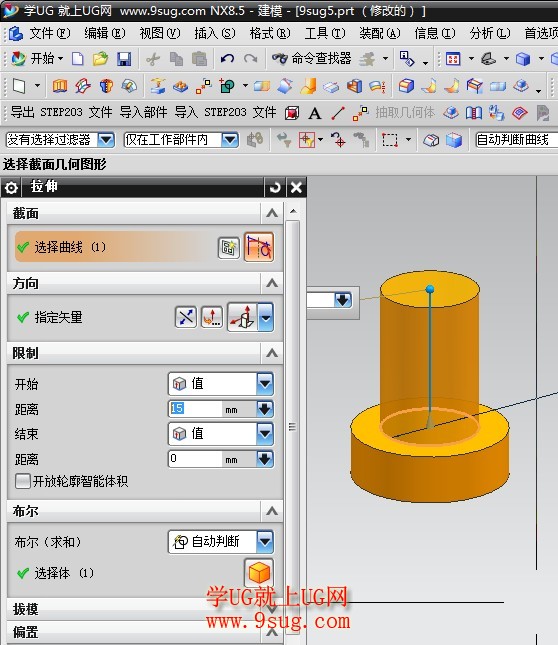This screenshot has width=558, height=645.
Task: Open the Tools (工具) menu
Action: [x=325, y=33]
